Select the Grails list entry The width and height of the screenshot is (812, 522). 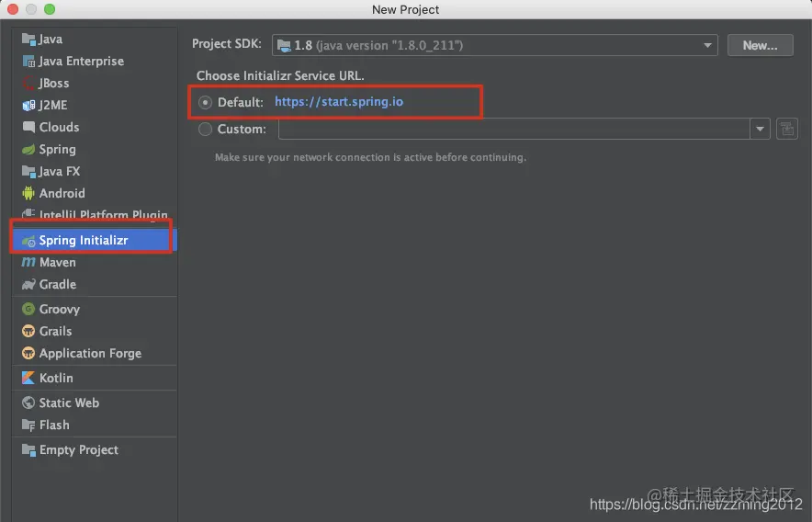click(95, 331)
